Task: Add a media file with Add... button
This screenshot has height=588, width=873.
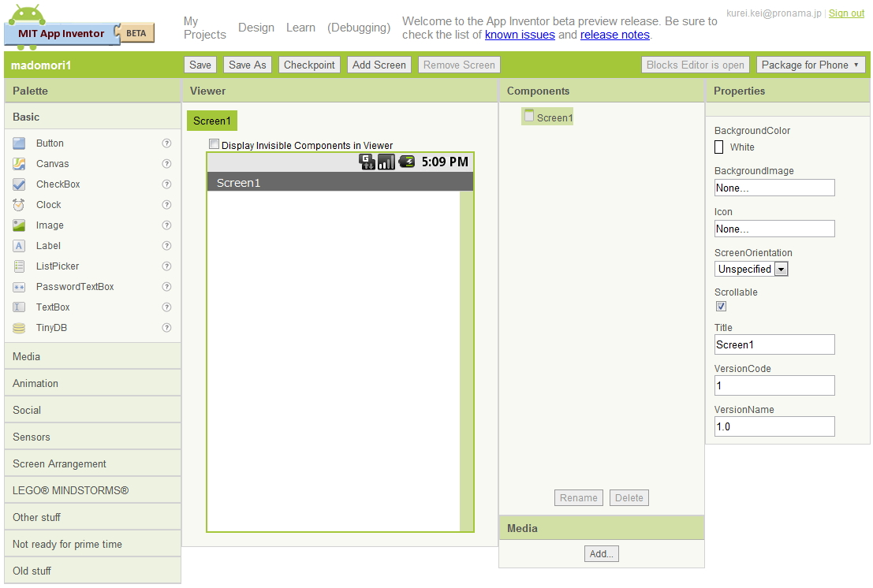Action: 601,554
